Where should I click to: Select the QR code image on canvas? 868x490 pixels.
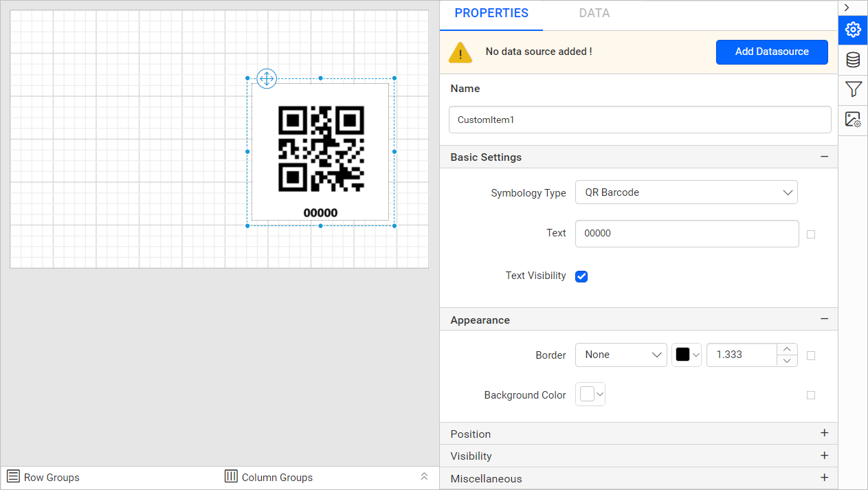pyautogui.click(x=321, y=148)
